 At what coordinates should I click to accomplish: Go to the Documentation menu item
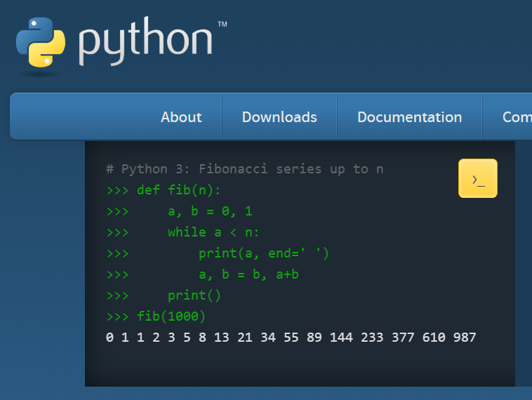(x=409, y=117)
